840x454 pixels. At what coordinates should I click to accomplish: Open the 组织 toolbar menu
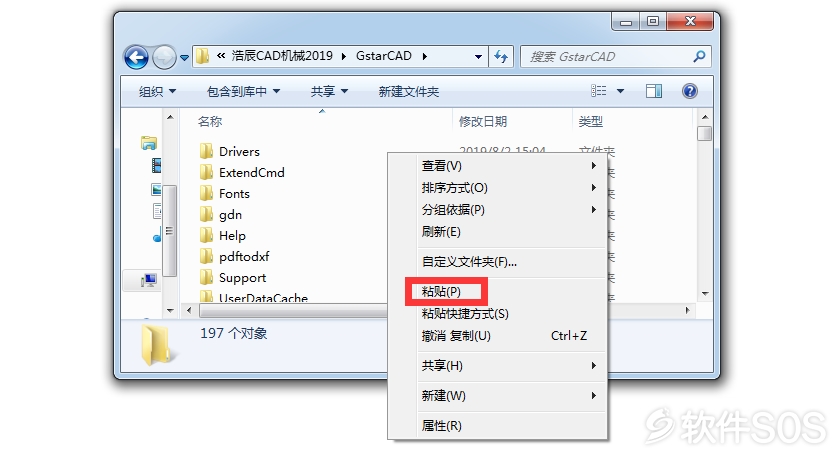point(158,92)
